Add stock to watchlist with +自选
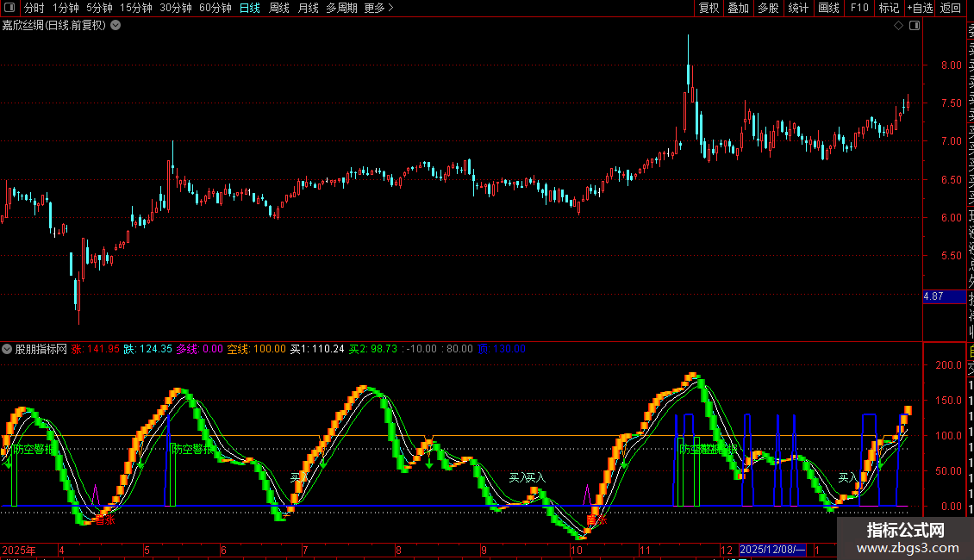974x560 pixels. click(x=920, y=8)
